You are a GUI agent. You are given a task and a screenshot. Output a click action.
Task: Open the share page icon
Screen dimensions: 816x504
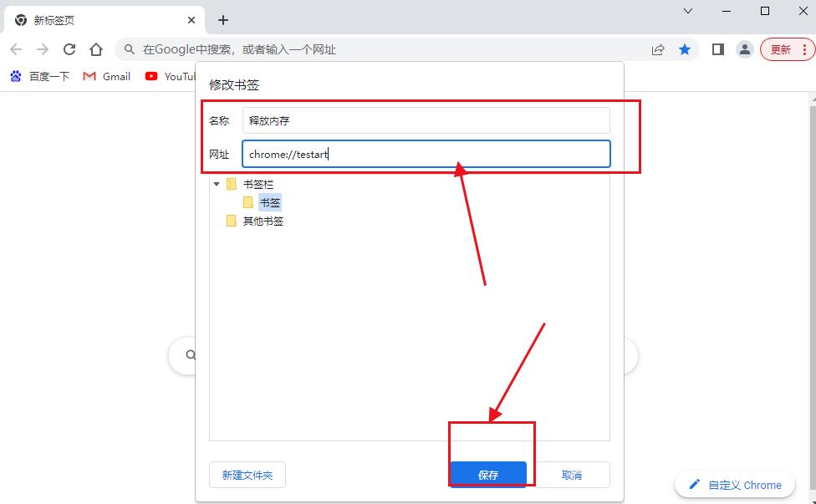pos(658,49)
